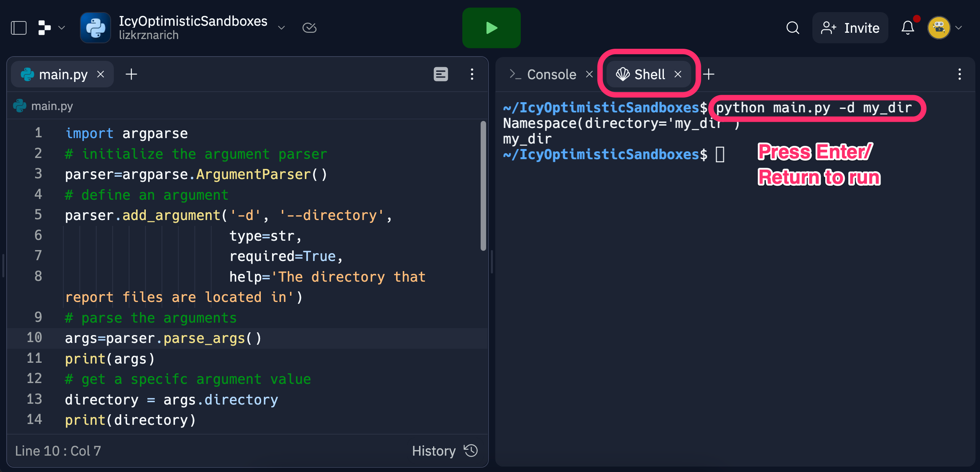
Task: Open the editor pane three-dot menu
Action: pyautogui.click(x=472, y=74)
